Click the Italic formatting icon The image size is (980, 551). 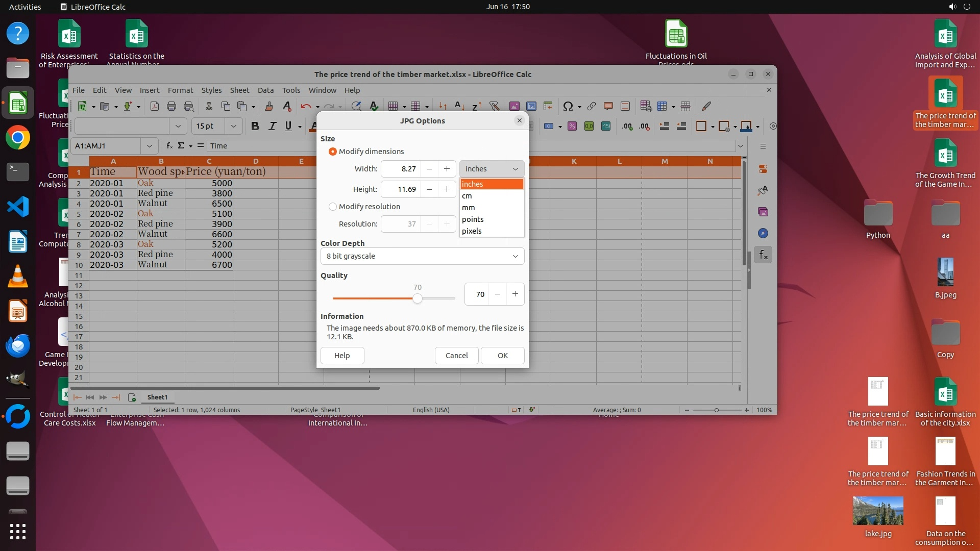[x=272, y=127]
